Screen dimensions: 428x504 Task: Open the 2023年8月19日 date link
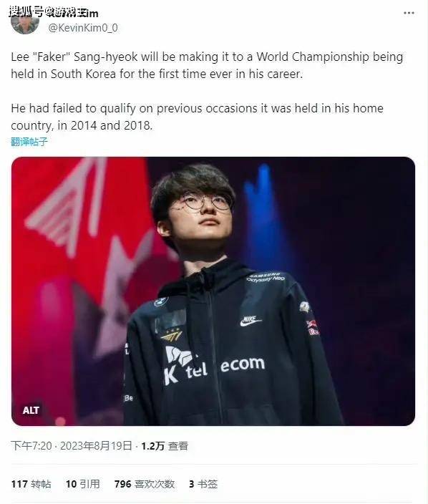(x=96, y=446)
